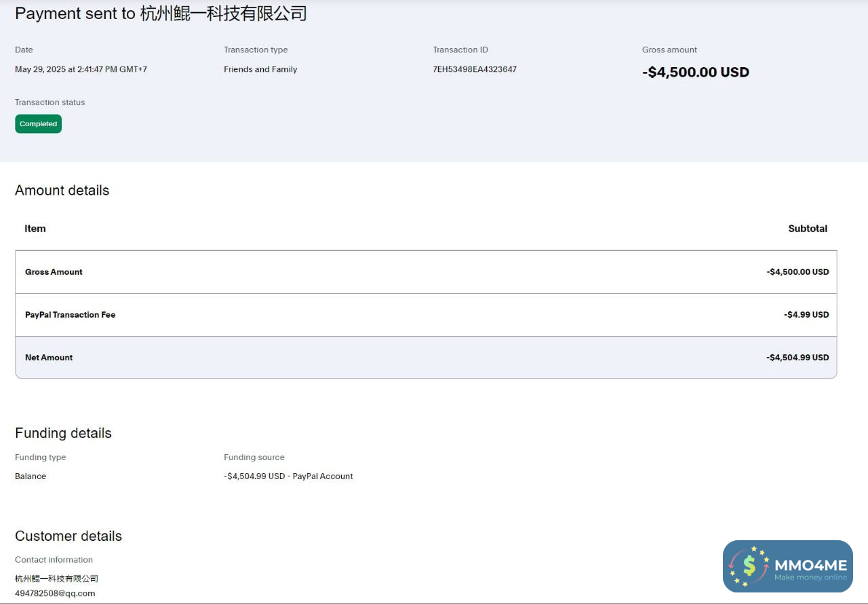868x604 pixels.
Task: Click the "Amount details" section heading
Action: click(x=62, y=191)
